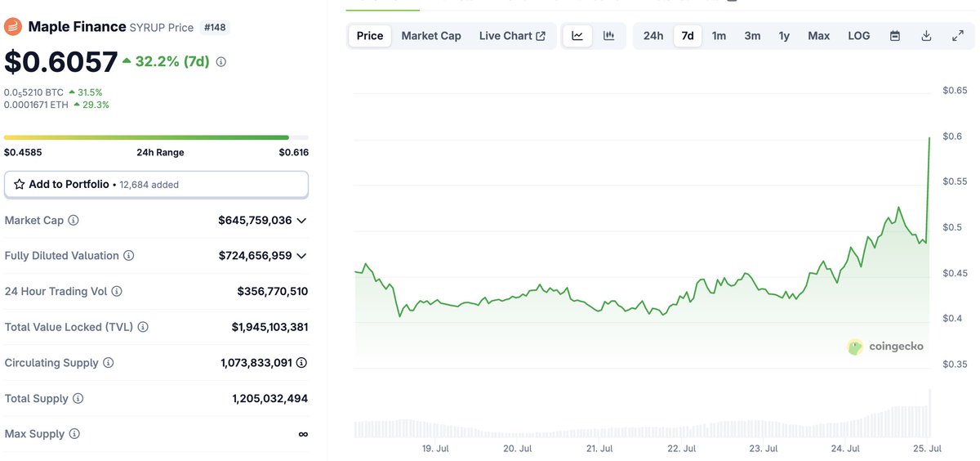
Task: Click the $724,656,959 valuation value
Action: click(x=255, y=256)
